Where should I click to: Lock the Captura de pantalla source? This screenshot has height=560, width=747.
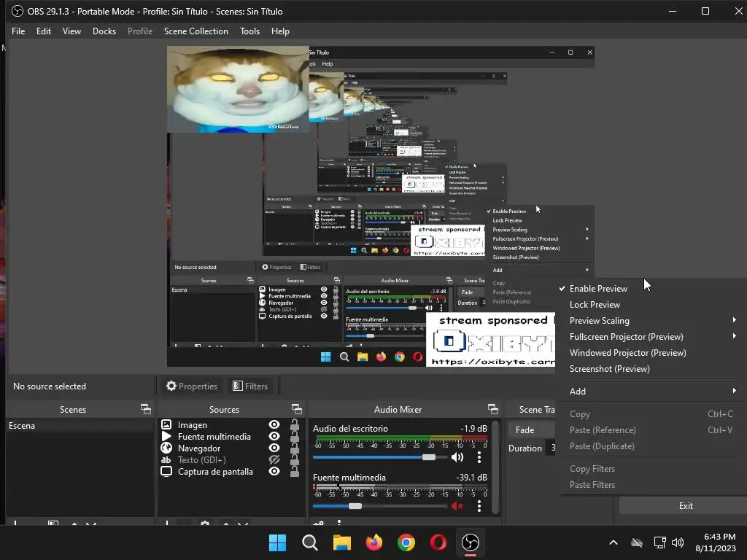click(x=295, y=472)
